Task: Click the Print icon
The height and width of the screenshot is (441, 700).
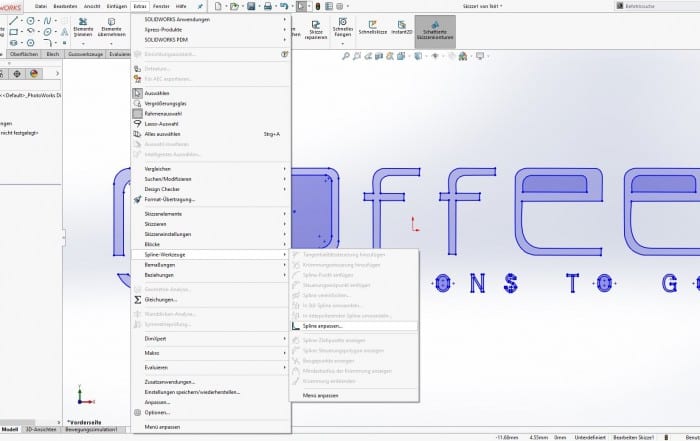Action: click(268, 6)
